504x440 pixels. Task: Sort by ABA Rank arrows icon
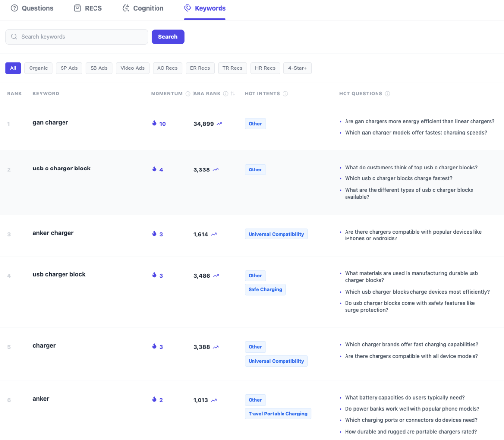coord(233,94)
